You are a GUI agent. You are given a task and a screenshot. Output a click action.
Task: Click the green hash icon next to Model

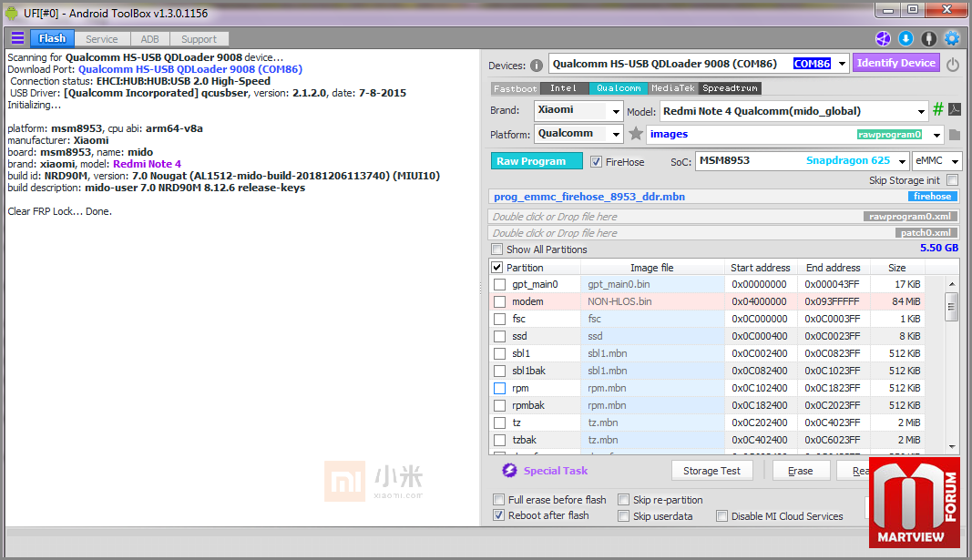click(937, 110)
